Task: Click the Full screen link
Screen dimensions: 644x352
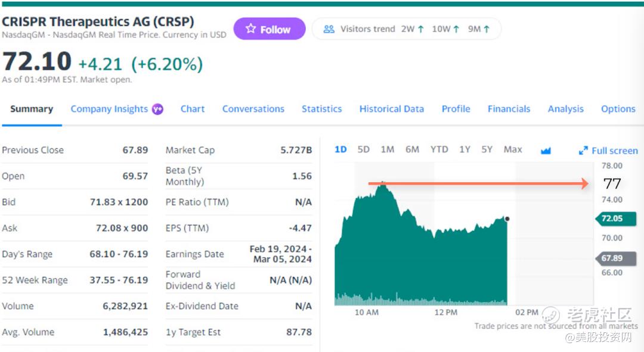Action: click(x=614, y=151)
